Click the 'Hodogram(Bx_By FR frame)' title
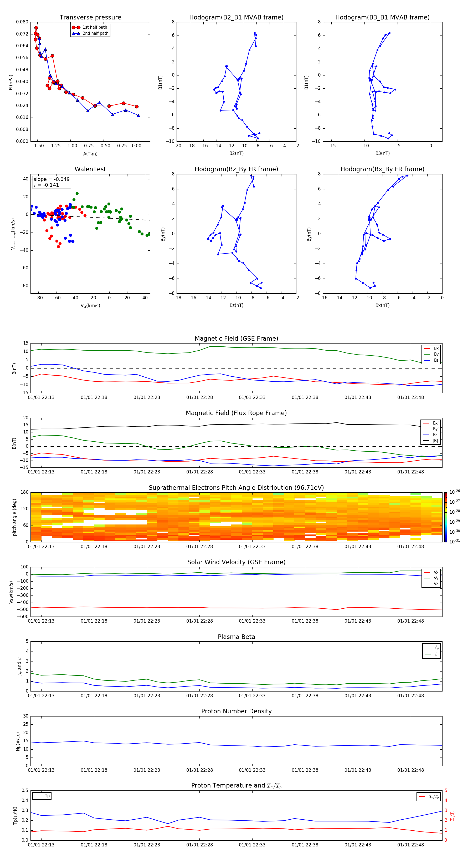This screenshot has height=868, width=473. [382, 169]
